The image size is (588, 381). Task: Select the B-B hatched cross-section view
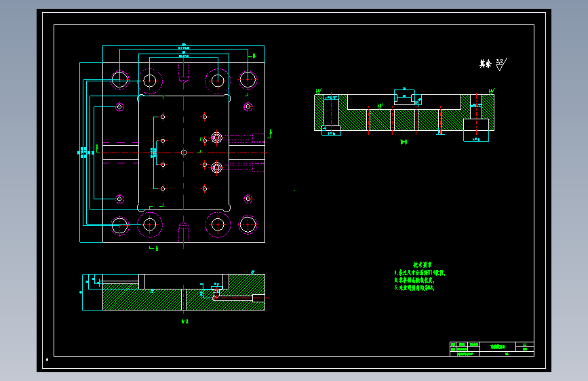tap(404, 113)
